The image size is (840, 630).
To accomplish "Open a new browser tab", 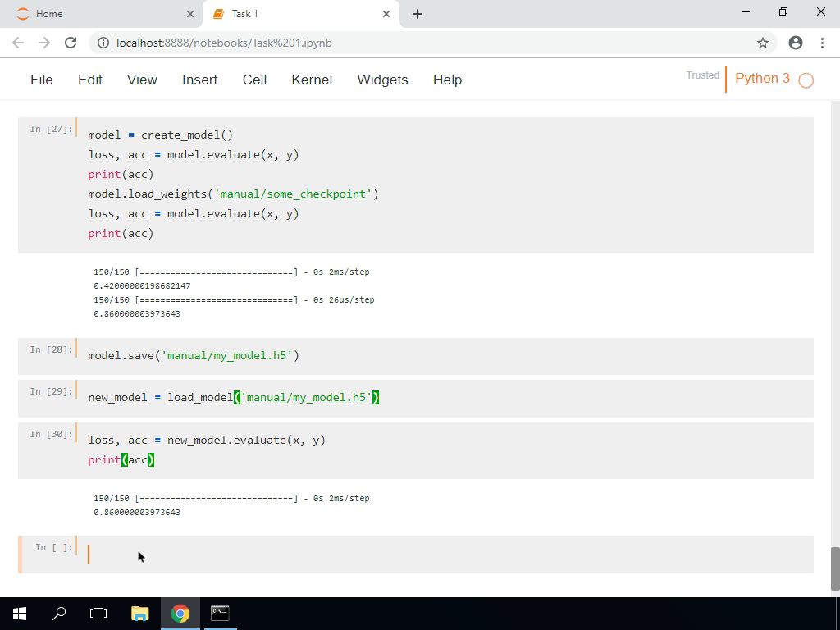I will point(418,14).
